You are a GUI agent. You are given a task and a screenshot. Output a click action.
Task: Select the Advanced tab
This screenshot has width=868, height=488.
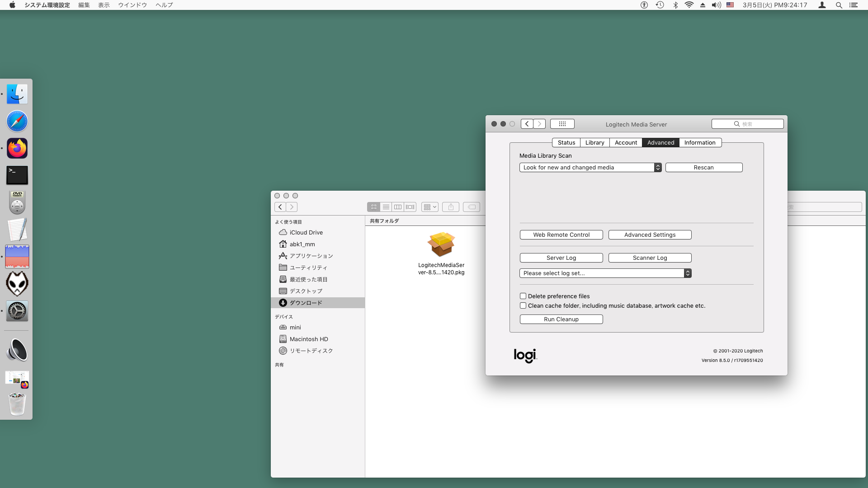tap(660, 142)
